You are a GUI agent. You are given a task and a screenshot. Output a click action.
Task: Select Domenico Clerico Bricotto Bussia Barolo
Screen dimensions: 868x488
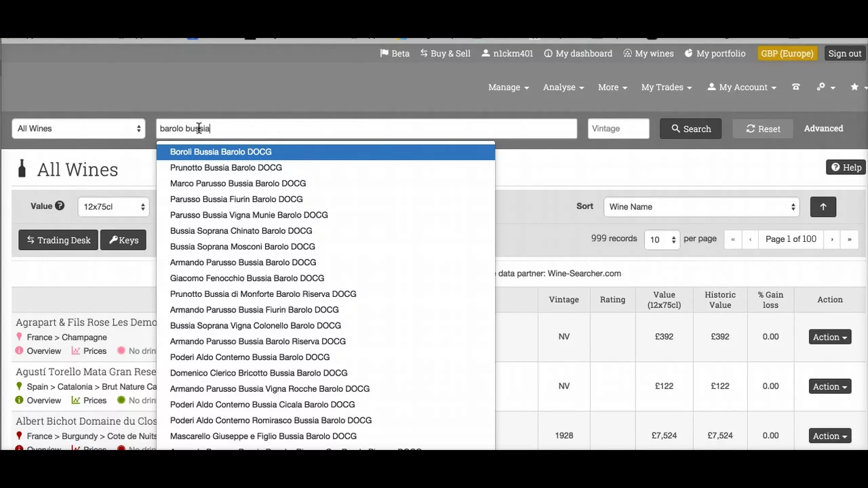point(325,373)
